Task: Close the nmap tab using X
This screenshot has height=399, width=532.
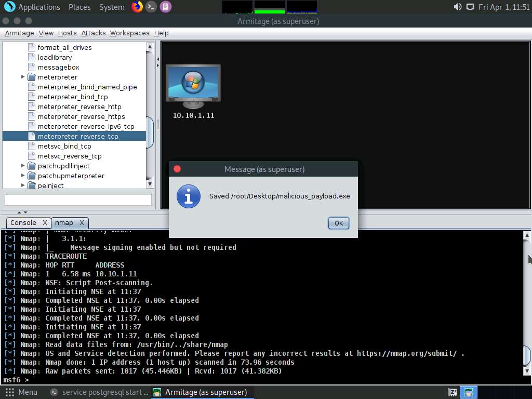Action: 82,222
